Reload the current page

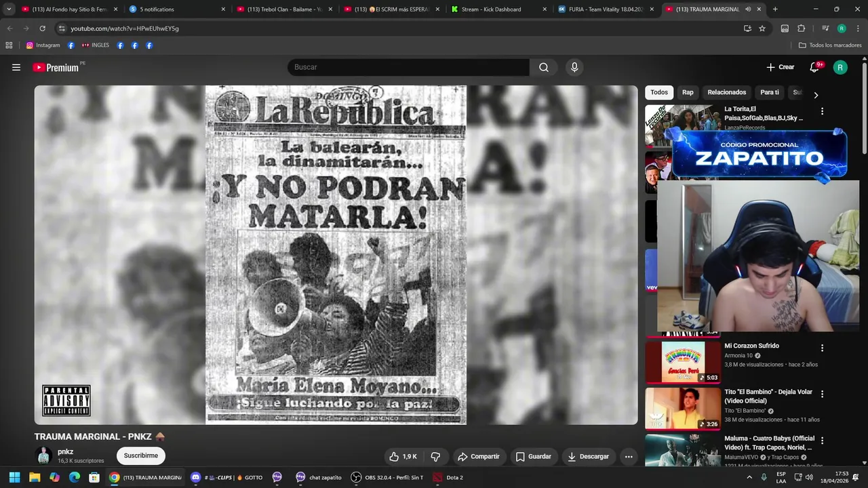coord(42,28)
